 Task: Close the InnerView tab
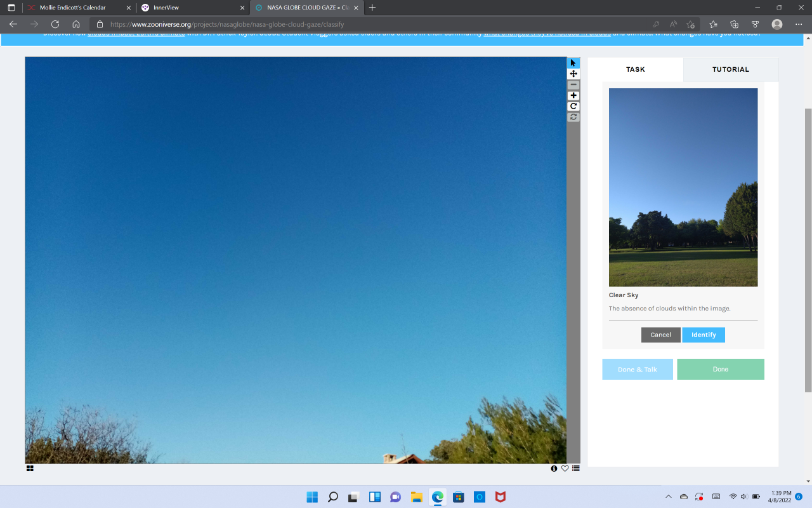pos(242,8)
